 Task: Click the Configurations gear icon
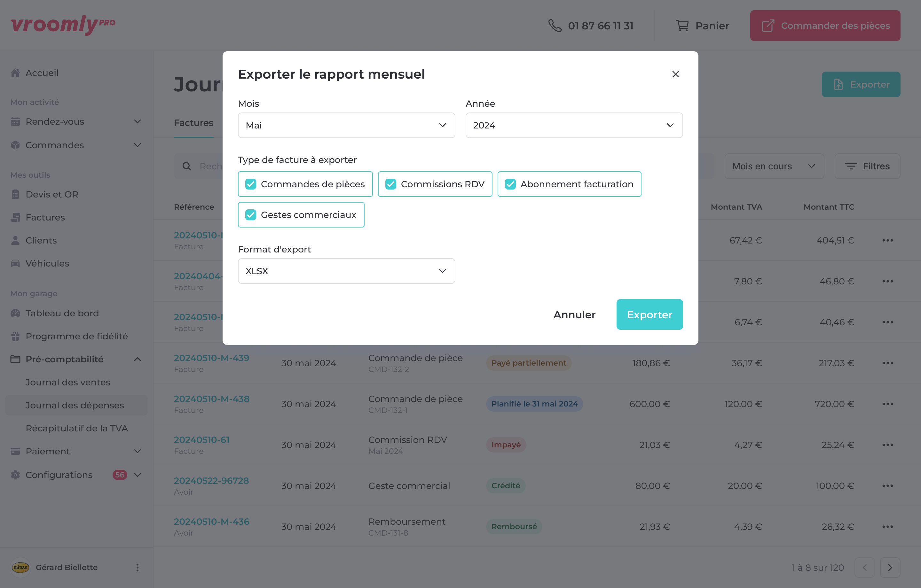point(15,475)
